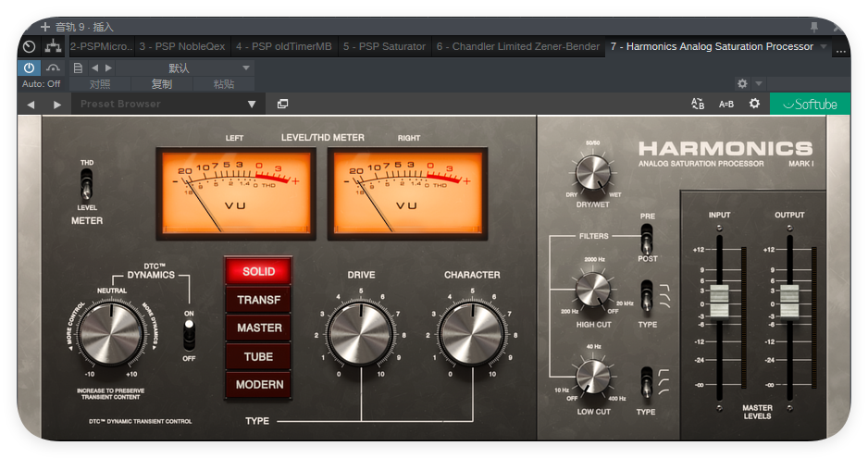Pin the plugin window
The width and height of the screenshot is (868, 458).
coord(813,27)
